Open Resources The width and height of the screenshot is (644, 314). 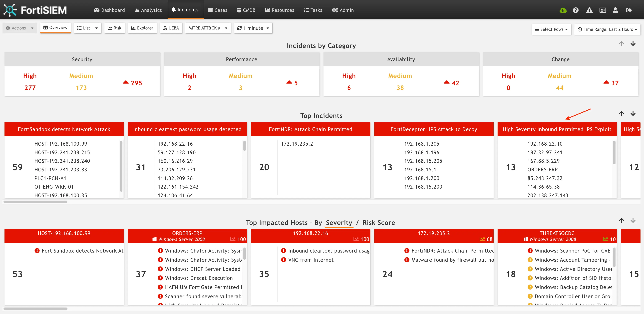pos(280,10)
